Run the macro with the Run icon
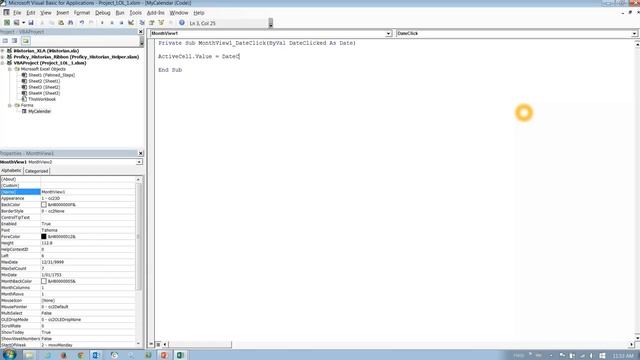Viewport: 640px width, 360px height. [102, 23]
